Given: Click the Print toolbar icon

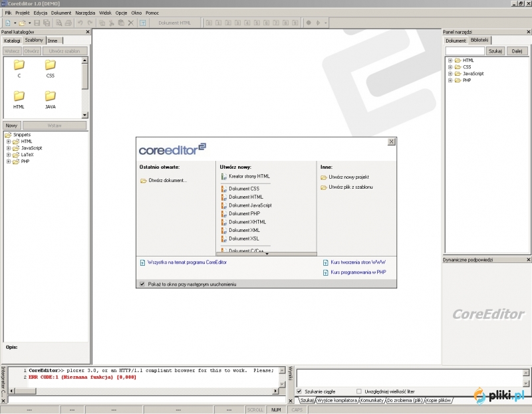Looking at the screenshot, I should coord(68,23).
